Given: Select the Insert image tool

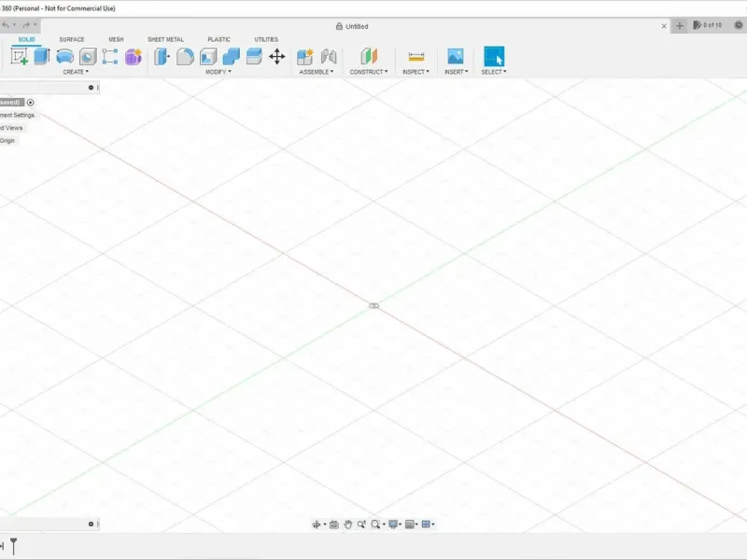Looking at the screenshot, I should [456, 56].
